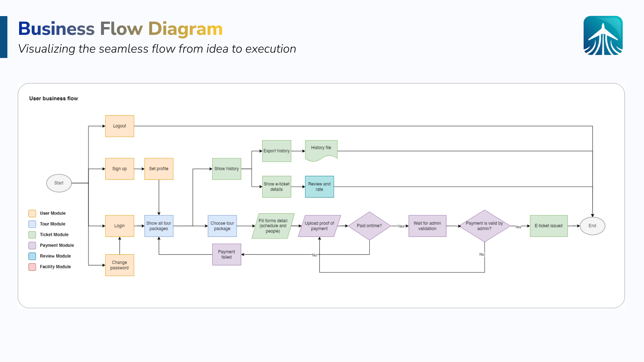Select the E-ticket issued box
This screenshot has width=644, height=362.
pos(549,226)
